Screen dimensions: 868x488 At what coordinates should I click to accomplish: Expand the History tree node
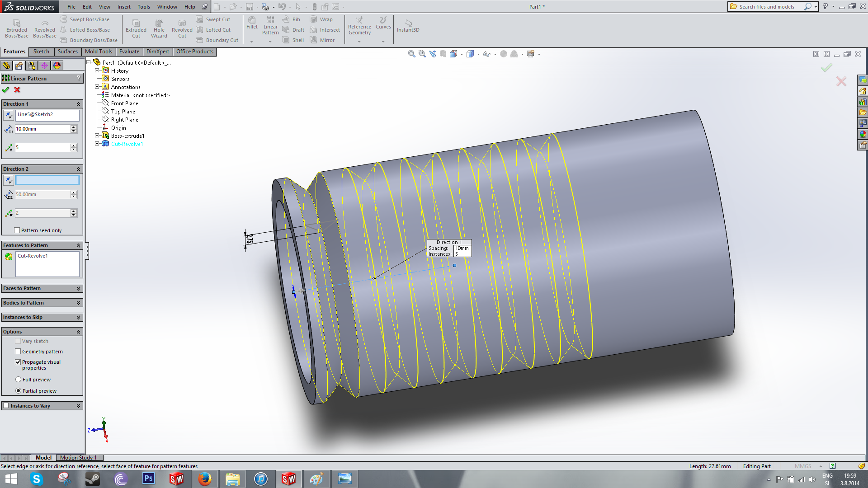click(x=97, y=70)
